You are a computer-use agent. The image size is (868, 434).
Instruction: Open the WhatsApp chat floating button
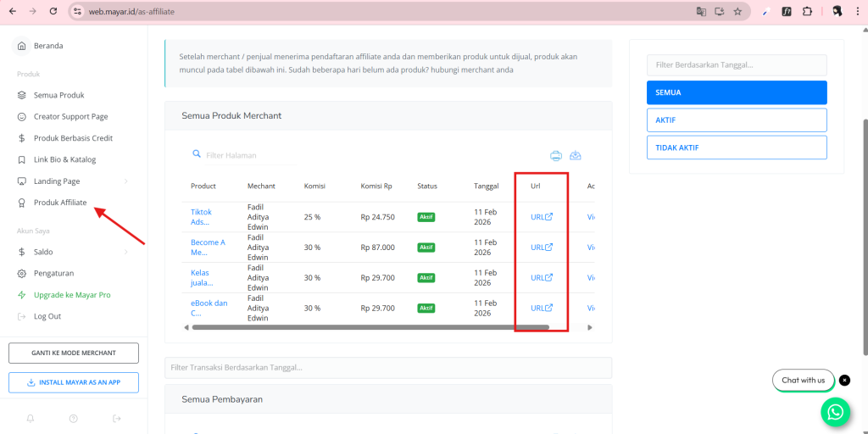pos(835,412)
